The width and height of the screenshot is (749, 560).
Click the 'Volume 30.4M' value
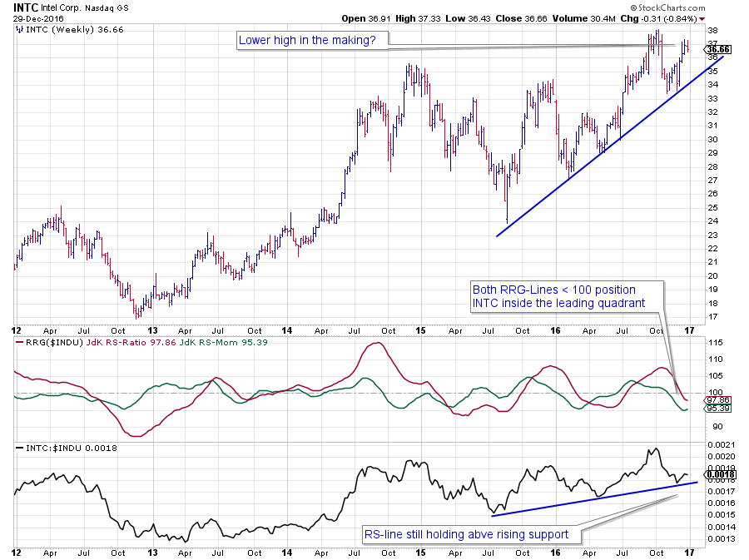point(583,18)
